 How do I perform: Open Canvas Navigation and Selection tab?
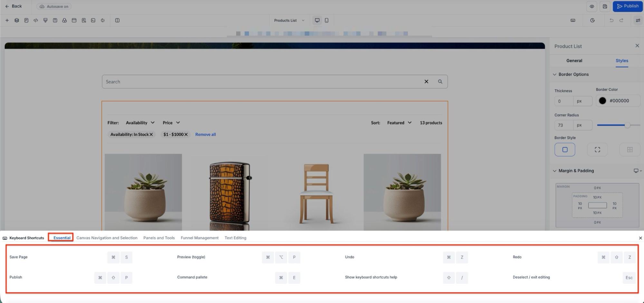[x=107, y=238]
